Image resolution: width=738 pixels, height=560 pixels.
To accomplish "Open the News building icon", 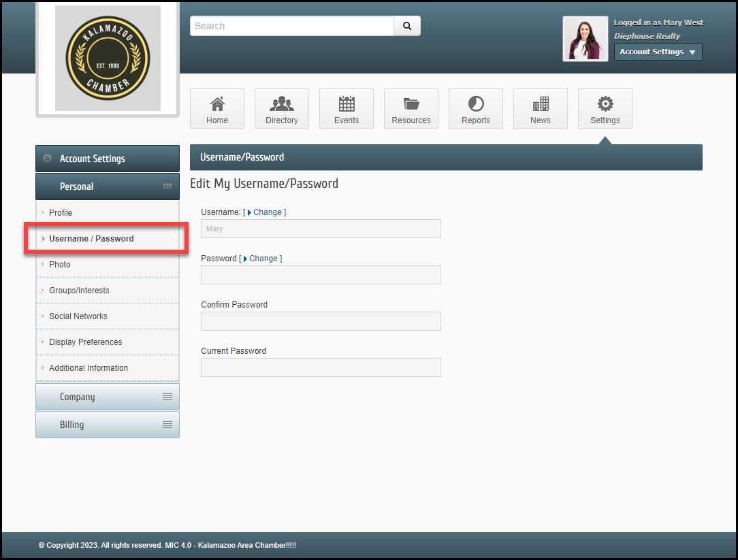I will click(541, 104).
